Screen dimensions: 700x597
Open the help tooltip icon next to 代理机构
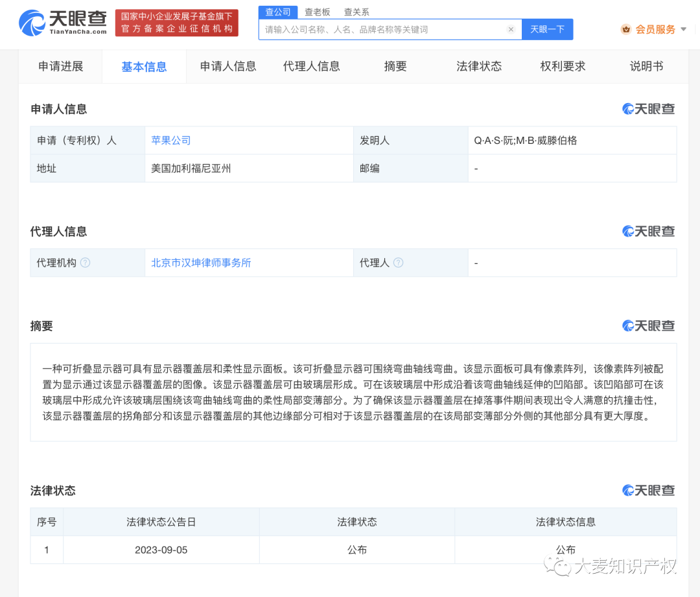(85, 263)
